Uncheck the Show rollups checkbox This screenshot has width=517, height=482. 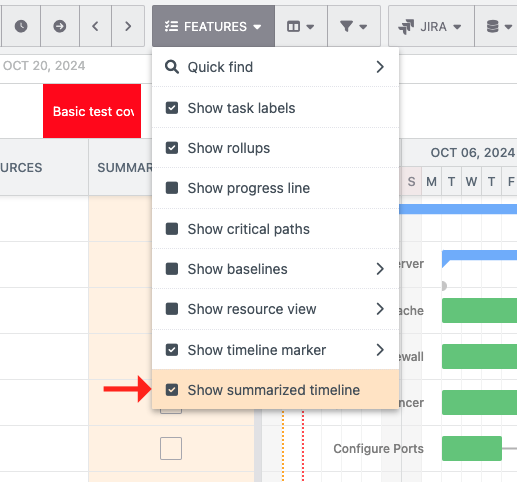(172, 148)
